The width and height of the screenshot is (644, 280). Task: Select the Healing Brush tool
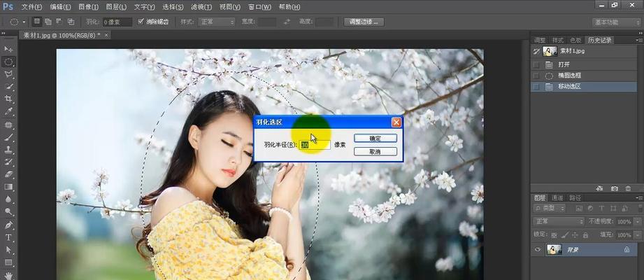point(8,125)
